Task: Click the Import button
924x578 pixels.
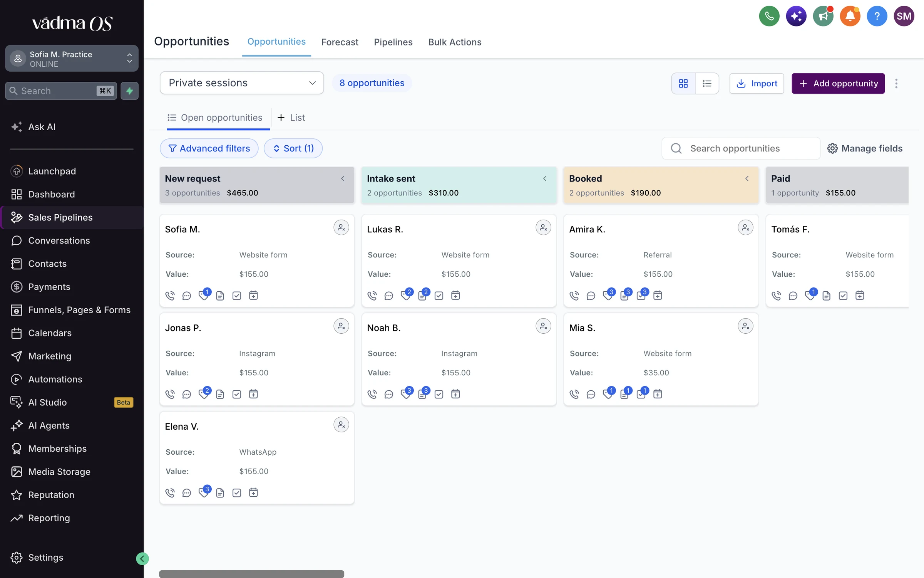Action: (757, 83)
